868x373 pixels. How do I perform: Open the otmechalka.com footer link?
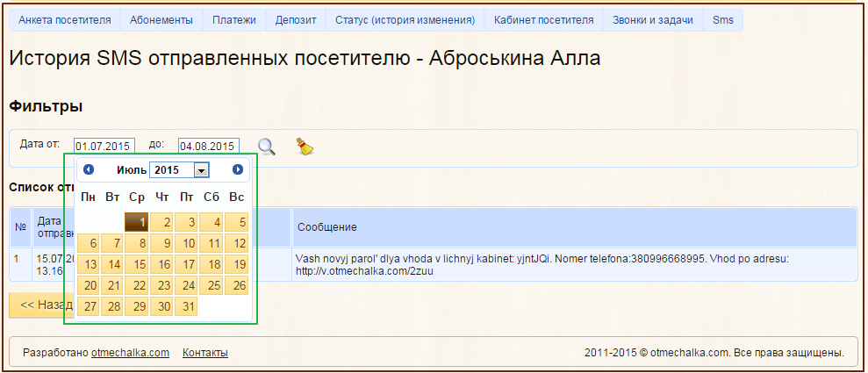tap(130, 353)
